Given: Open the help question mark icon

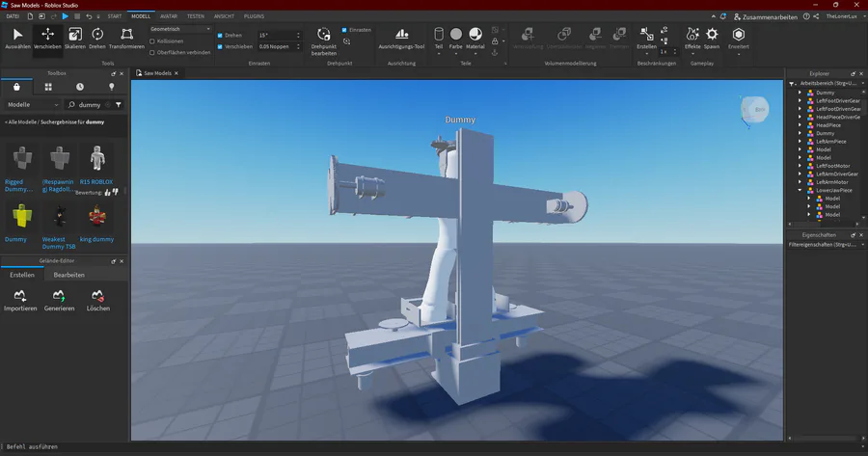Looking at the screenshot, I should click(x=806, y=16).
